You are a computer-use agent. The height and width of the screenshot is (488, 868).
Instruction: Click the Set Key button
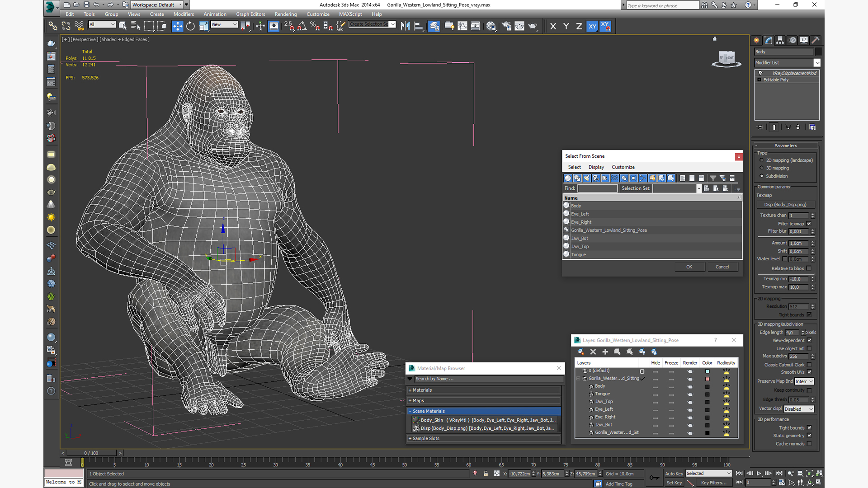pos(674,483)
